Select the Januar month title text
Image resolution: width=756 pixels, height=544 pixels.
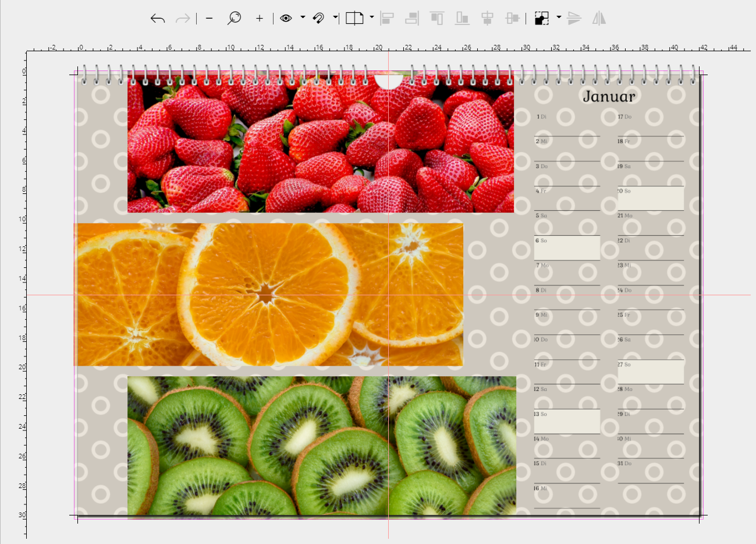click(609, 96)
